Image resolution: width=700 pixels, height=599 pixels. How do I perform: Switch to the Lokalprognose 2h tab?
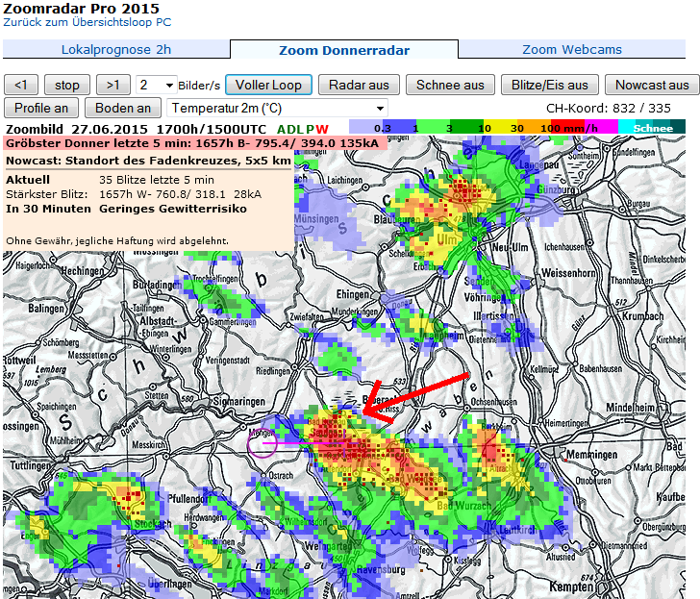[x=116, y=50]
